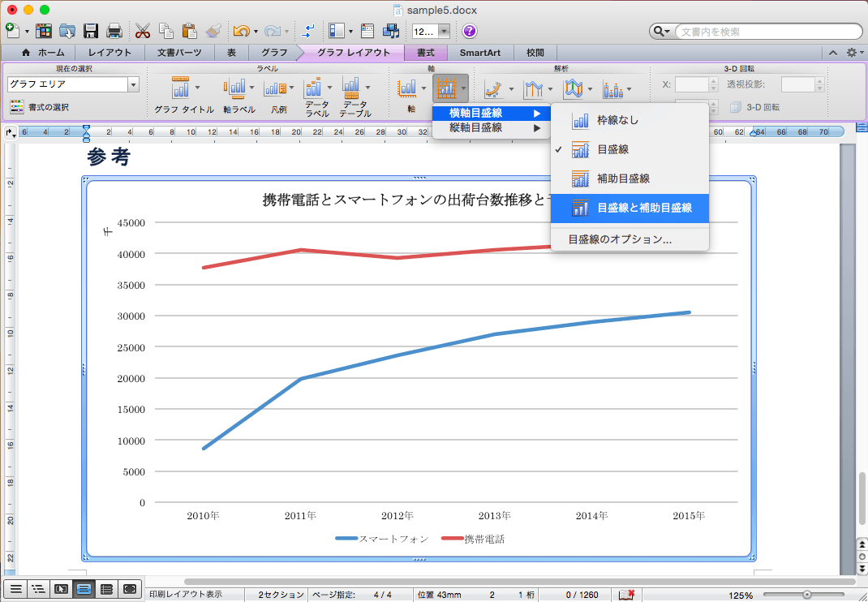Screen dimensions: 868x602
Task: Toggle formatting marks display icon
Action: point(307,31)
